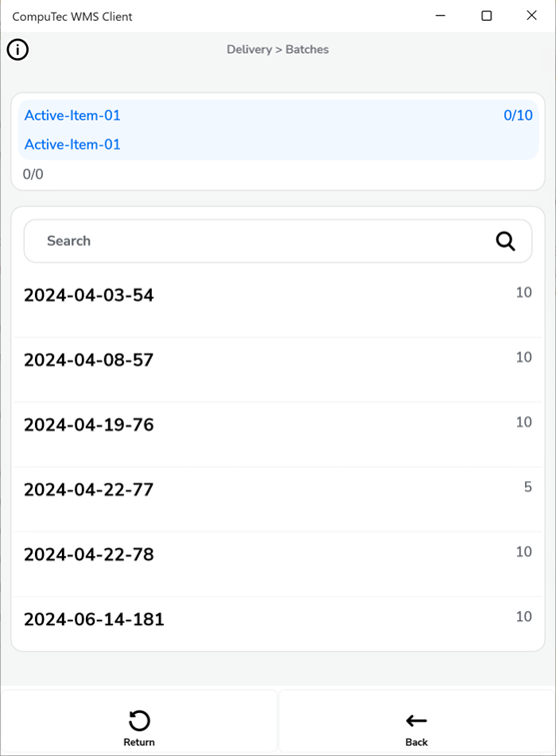Close the CompuTec WMS Client window
This screenshot has width=556, height=756.
tap(531, 15)
